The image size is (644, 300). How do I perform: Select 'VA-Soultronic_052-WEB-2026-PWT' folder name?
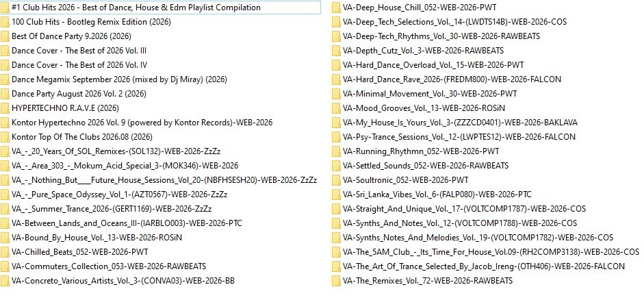point(405,180)
